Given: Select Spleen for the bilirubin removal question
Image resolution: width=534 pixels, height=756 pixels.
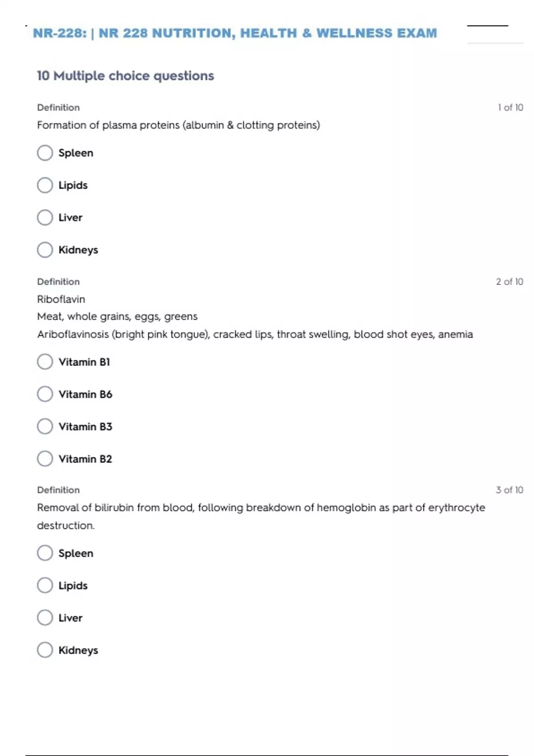Looking at the screenshot, I should (45, 553).
